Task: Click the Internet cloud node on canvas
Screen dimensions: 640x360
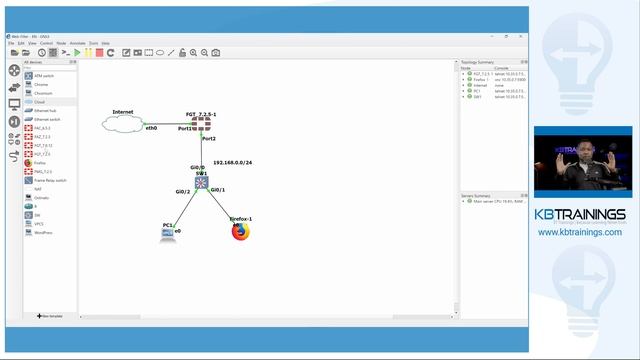Action: (x=123, y=124)
